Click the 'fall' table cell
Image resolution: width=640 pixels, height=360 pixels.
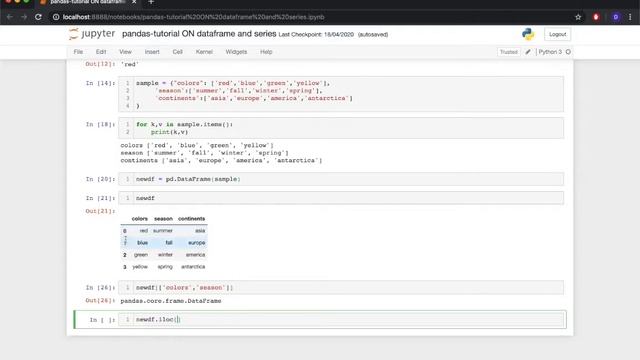(169, 243)
